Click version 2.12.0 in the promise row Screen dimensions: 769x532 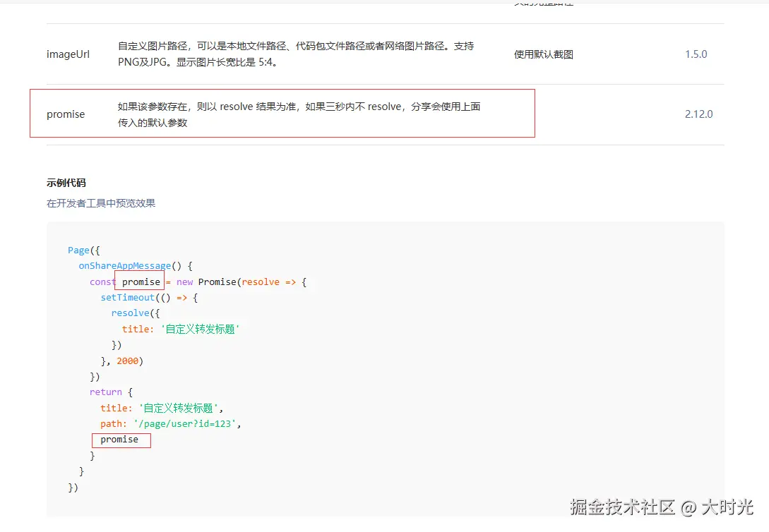tap(699, 114)
